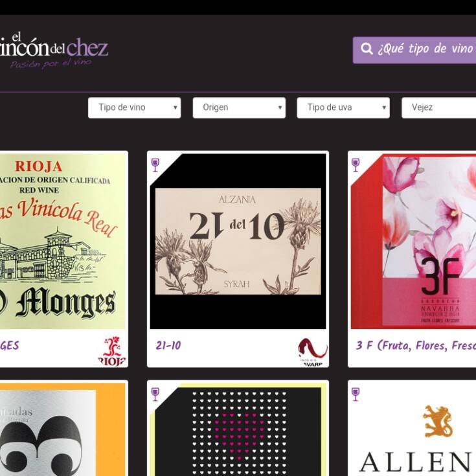This screenshot has width=476, height=476.
Task: Select the Vejez filter dropdown
Action: pos(438,108)
